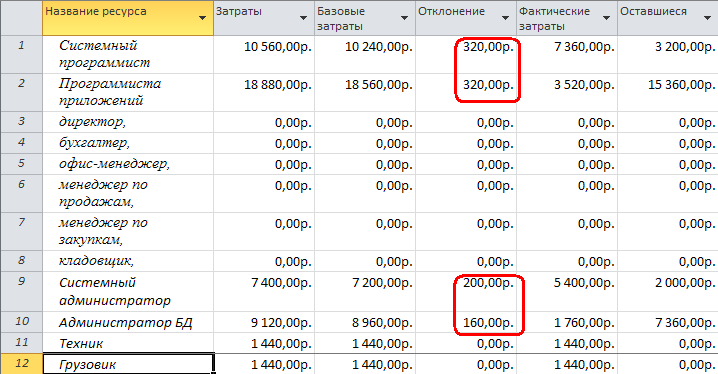This screenshot has width=718, height=374.
Task: Select the Техник resource name cell
Action: click(x=128, y=343)
